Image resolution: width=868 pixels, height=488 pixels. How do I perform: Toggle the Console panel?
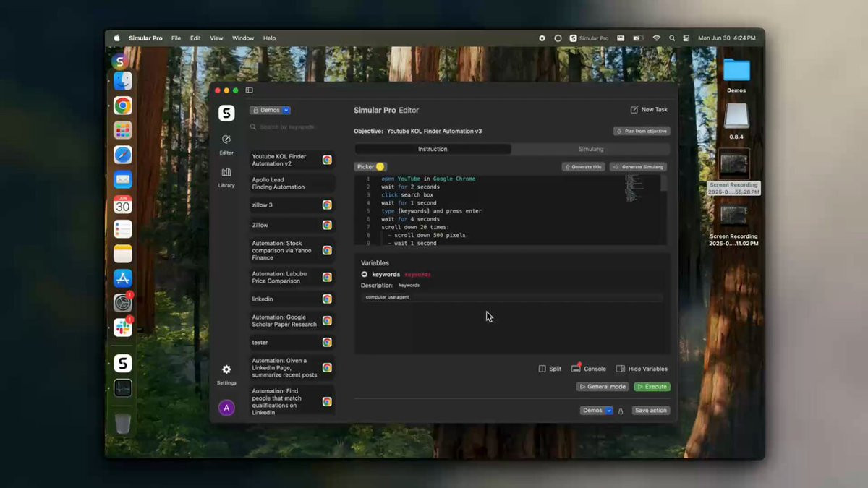(x=589, y=369)
